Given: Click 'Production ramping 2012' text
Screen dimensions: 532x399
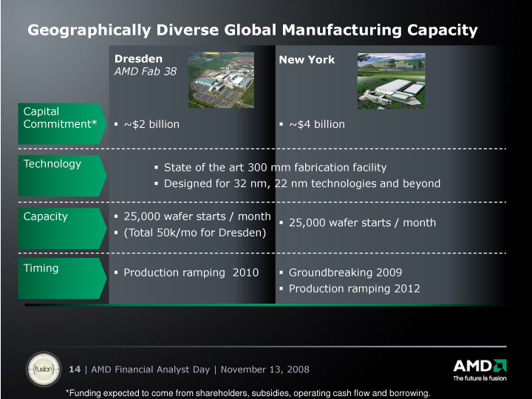Looking at the screenshot, I should 355,289.
